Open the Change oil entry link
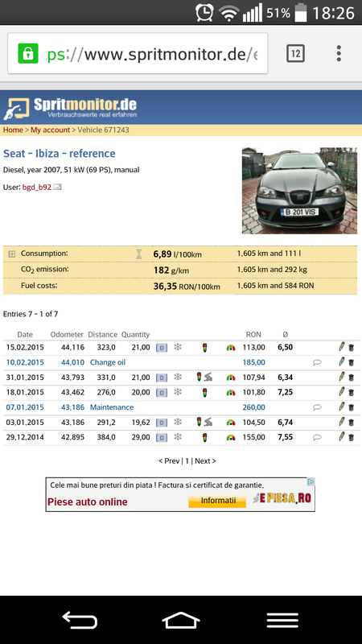 (x=108, y=362)
